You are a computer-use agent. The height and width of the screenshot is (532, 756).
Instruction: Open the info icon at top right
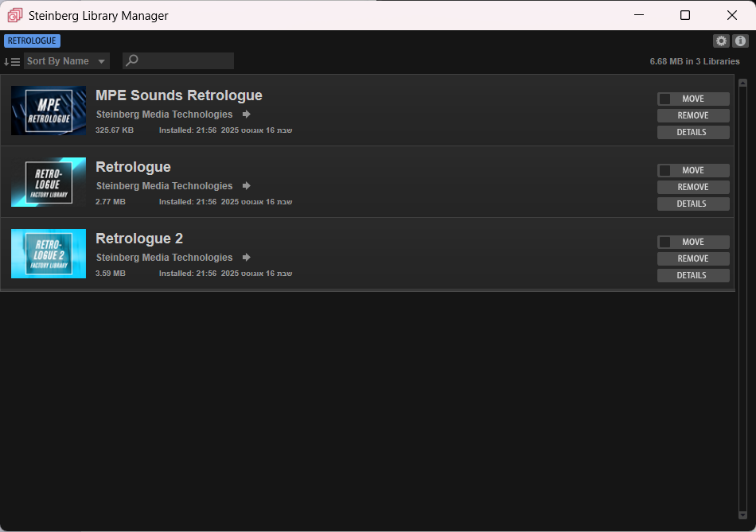[x=740, y=41]
